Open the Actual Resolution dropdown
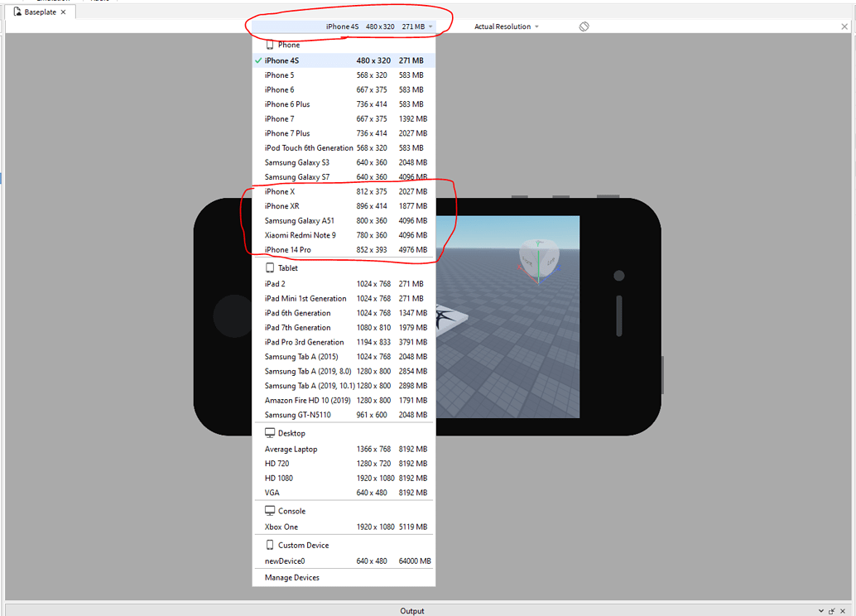This screenshot has width=856, height=616. tap(506, 26)
